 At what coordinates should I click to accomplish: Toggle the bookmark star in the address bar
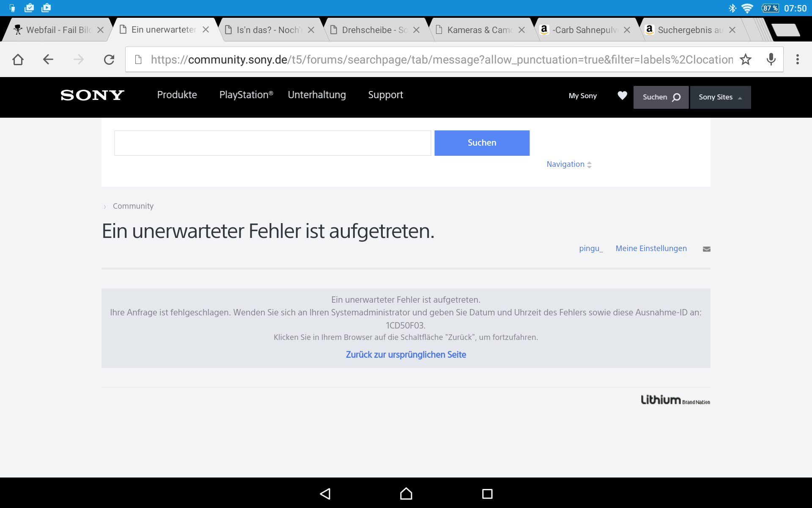(x=746, y=59)
